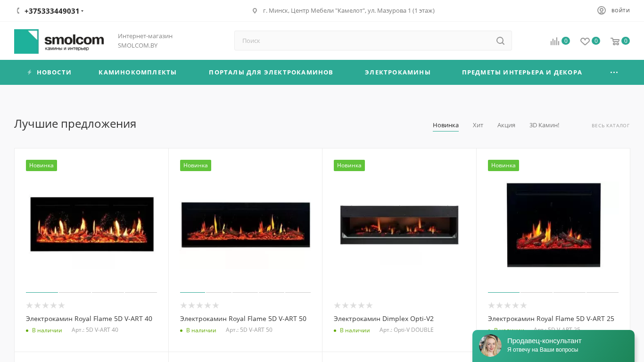Click the phone handset icon
This screenshot has height=362, width=644.
pyautogui.click(x=18, y=11)
